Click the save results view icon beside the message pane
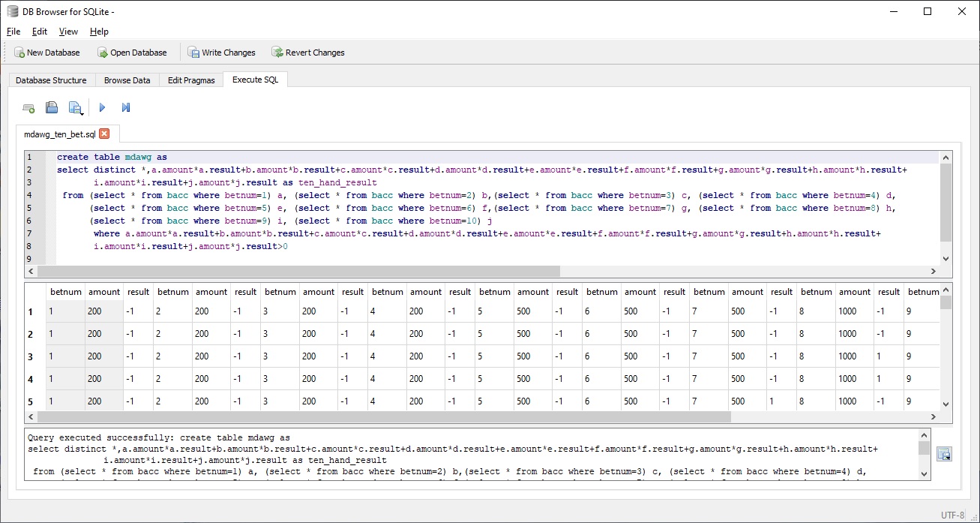The image size is (980, 523). [x=944, y=454]
